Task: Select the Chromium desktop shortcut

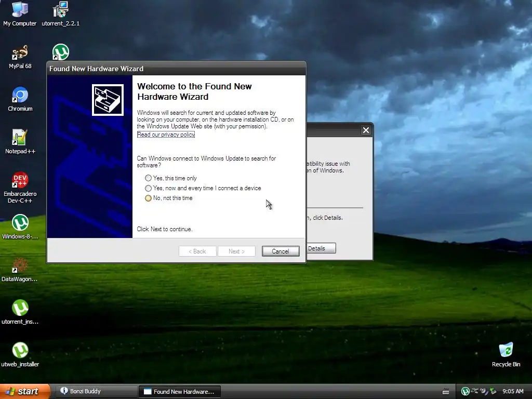Action: [20, 99]
